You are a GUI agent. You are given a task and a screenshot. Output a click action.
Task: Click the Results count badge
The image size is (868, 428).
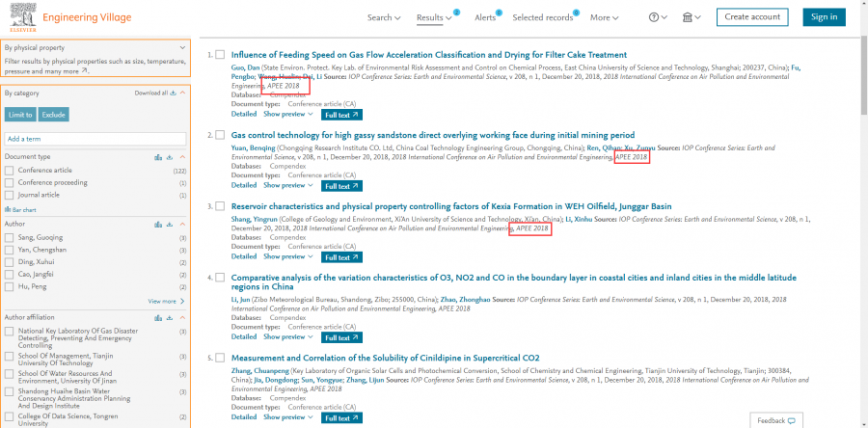tap(457, 13)
